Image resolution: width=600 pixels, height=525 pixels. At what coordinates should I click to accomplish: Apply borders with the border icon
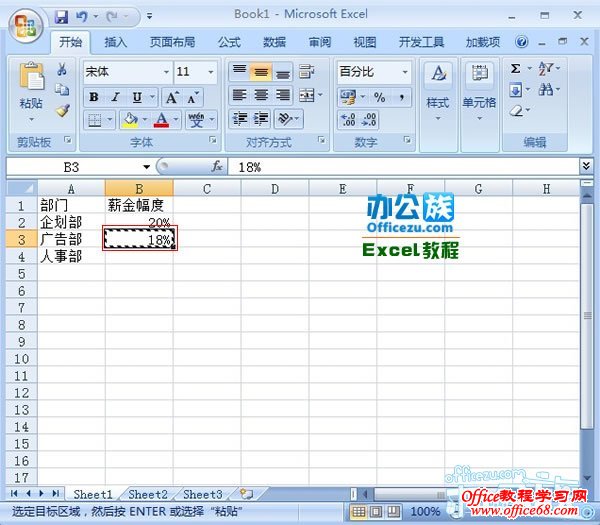[x=95, y=120]
